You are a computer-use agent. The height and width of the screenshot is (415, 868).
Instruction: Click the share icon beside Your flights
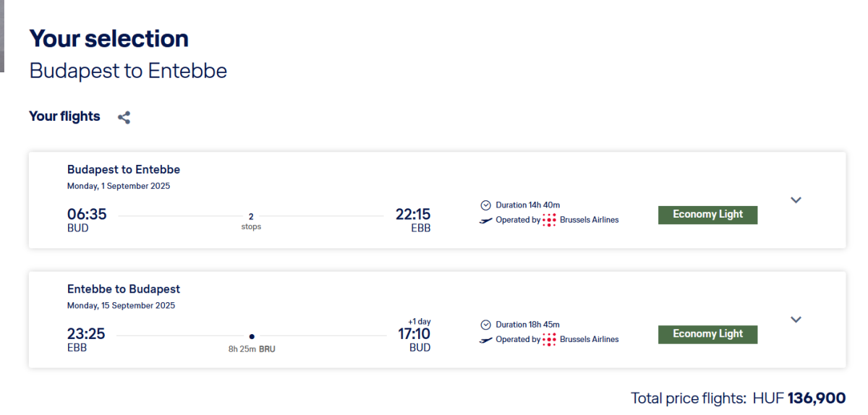[124, 117]
